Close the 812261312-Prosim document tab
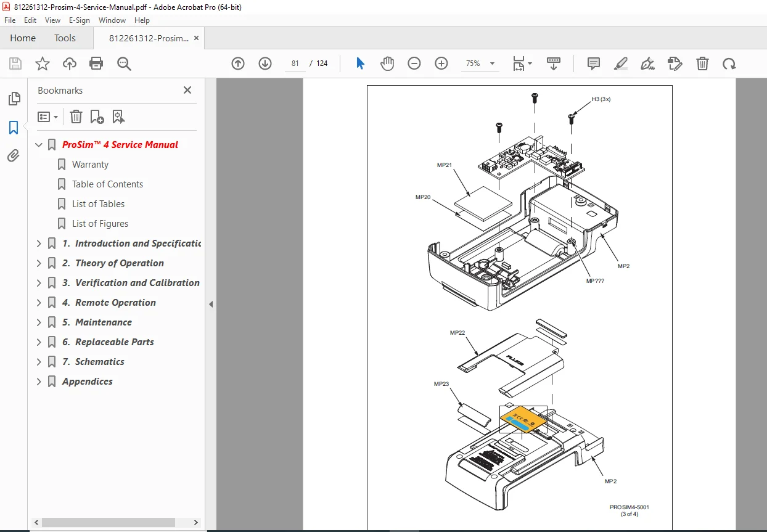Viewport: 767px width, 532px height. [x=196, y=38]
